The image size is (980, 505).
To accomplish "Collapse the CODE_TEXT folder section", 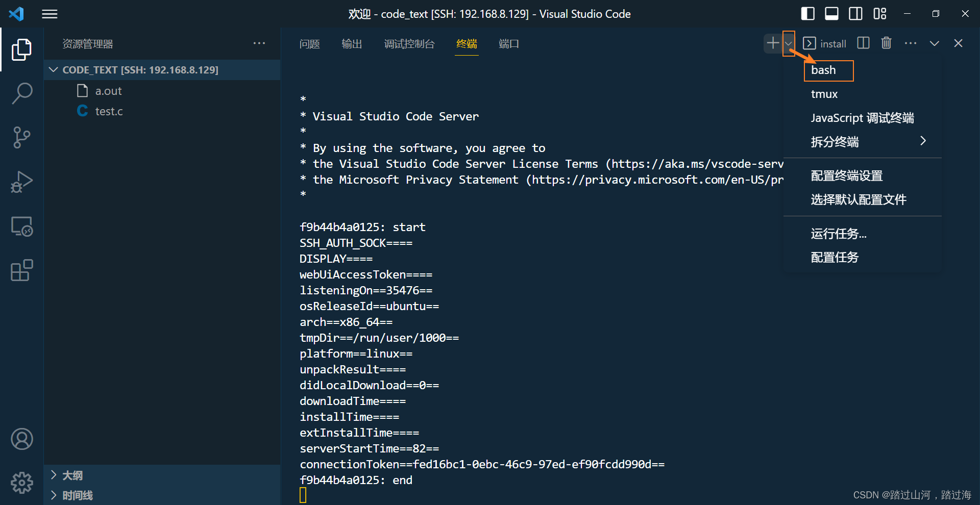I will click(x=162, y=70).
